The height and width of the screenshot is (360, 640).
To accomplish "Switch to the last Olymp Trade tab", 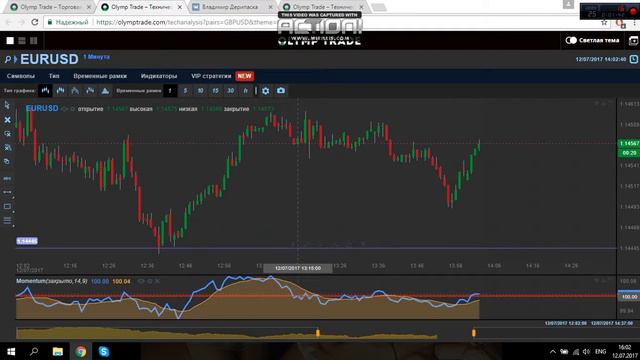I will click(x=322, y=7).
